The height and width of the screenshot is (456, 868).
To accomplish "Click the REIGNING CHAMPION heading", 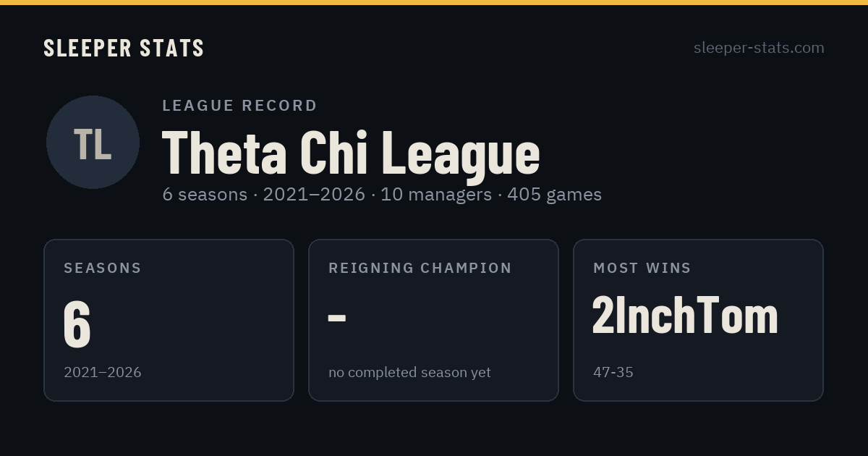I will point(420,268).
